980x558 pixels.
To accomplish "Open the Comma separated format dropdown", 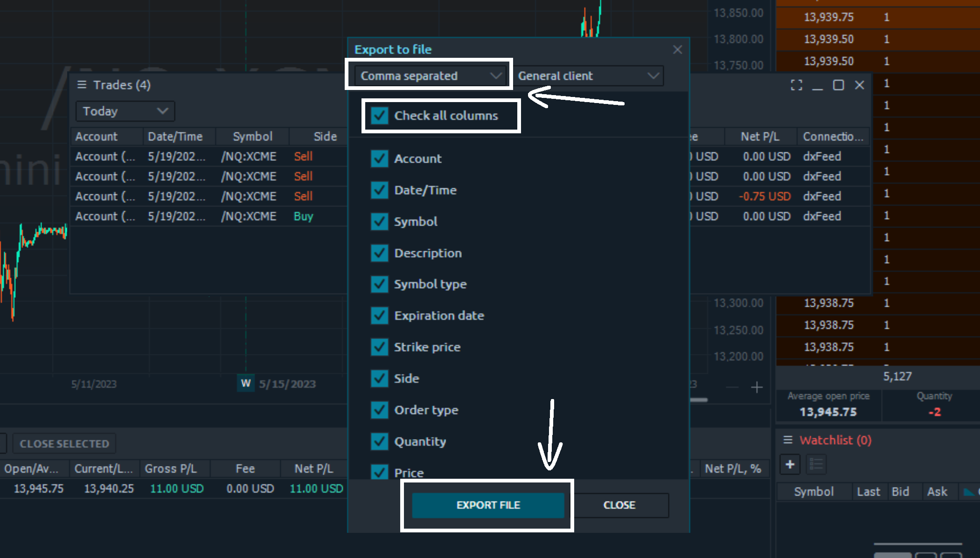I will [x=431, y=76].
